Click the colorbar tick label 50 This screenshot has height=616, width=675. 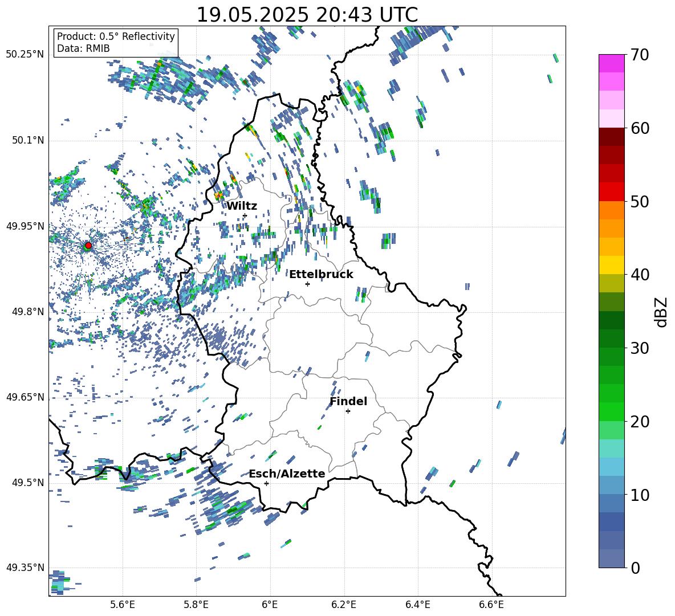[640, 201]
